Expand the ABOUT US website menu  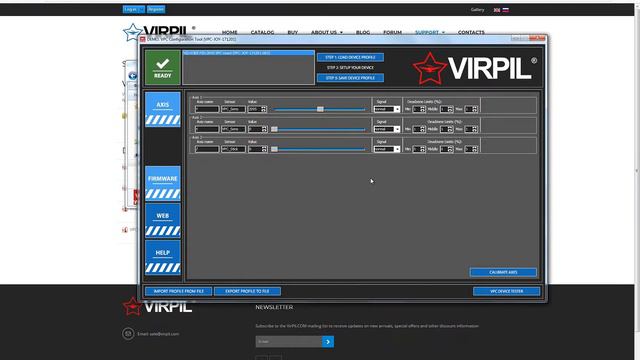(x=327, y=32)
